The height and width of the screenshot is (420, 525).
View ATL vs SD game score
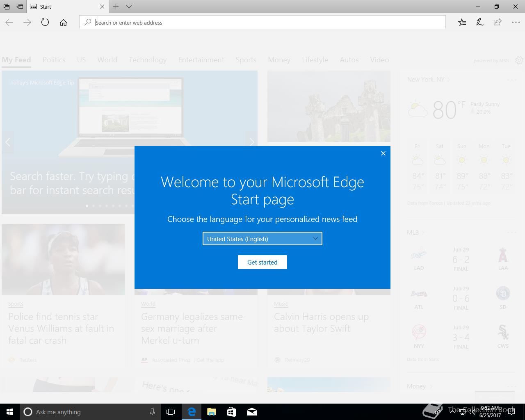(x=461, y=299)
